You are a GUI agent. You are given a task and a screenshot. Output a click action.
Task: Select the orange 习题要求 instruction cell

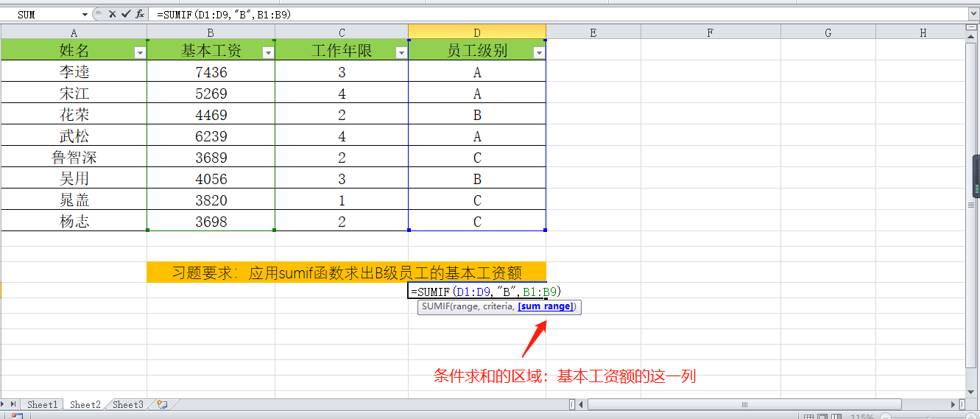point(346,272)
